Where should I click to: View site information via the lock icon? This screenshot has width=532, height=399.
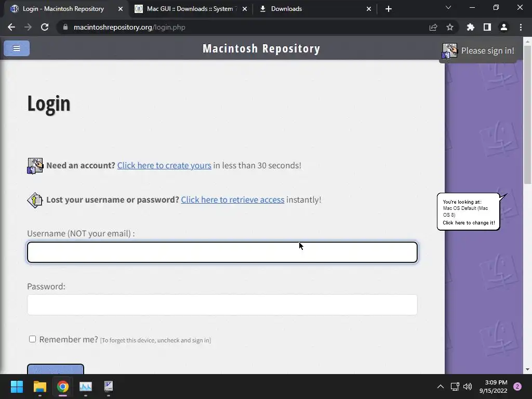(x=65, y=27)
